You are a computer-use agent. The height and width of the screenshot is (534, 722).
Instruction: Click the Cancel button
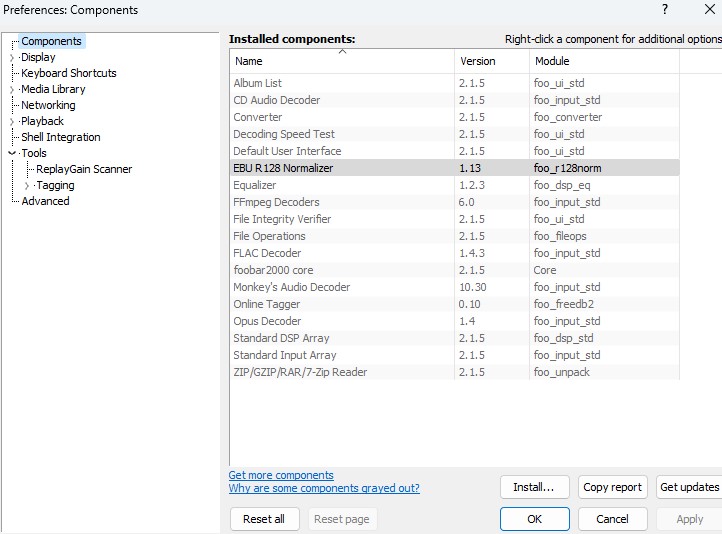[x=612, y=519]
